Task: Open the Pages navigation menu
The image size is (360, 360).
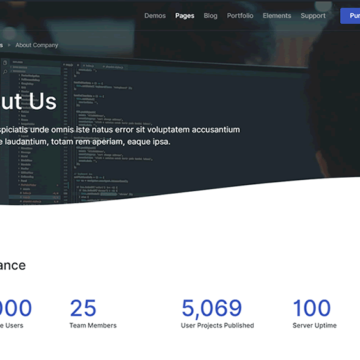Action: [185, 16]
